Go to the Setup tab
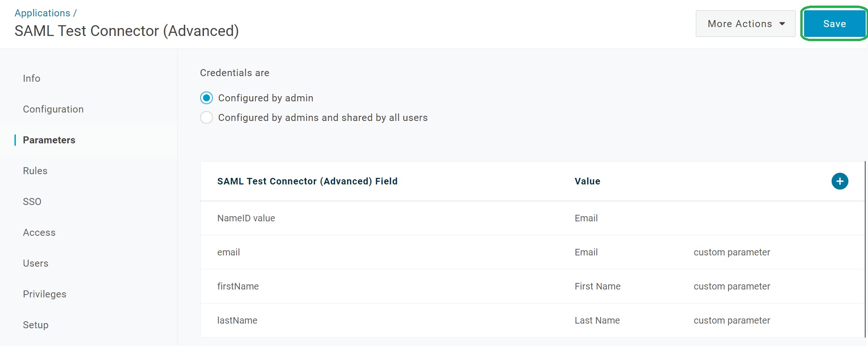The height and width of the screenshot is (346, 868). pos(35,325)
